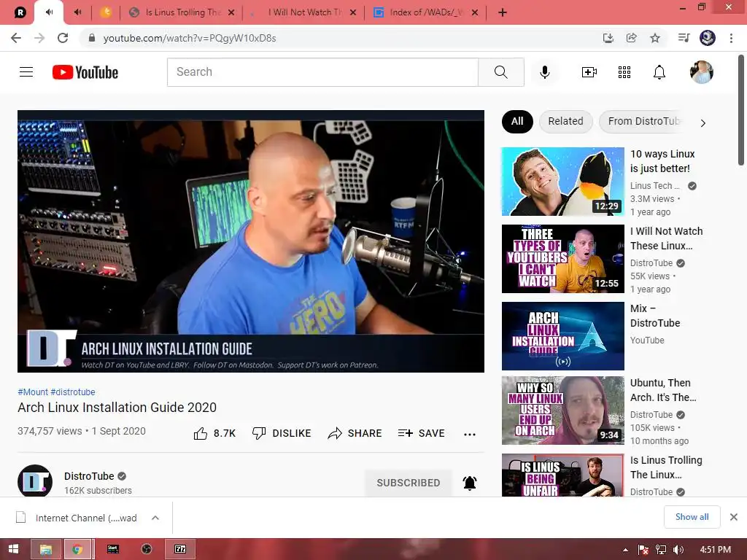Save the video to a playlist
Image resolution: width=747 pixels, height=560 pixels.
pos(421,433)
